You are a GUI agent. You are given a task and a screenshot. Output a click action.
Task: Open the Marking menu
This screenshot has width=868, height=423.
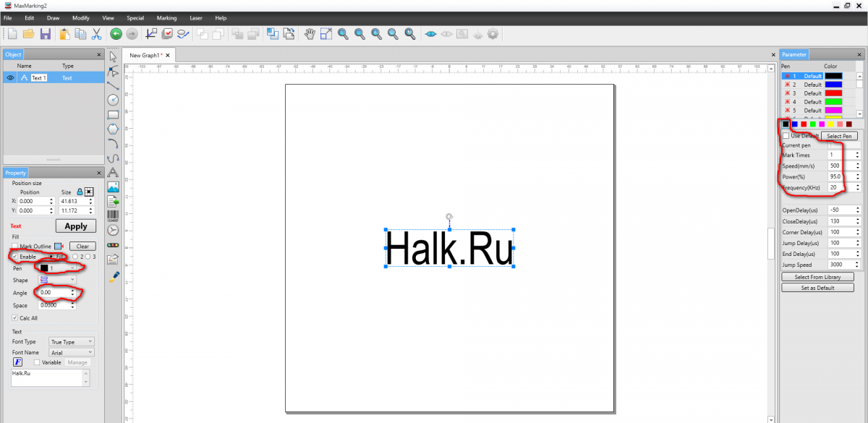pos(166,17)
